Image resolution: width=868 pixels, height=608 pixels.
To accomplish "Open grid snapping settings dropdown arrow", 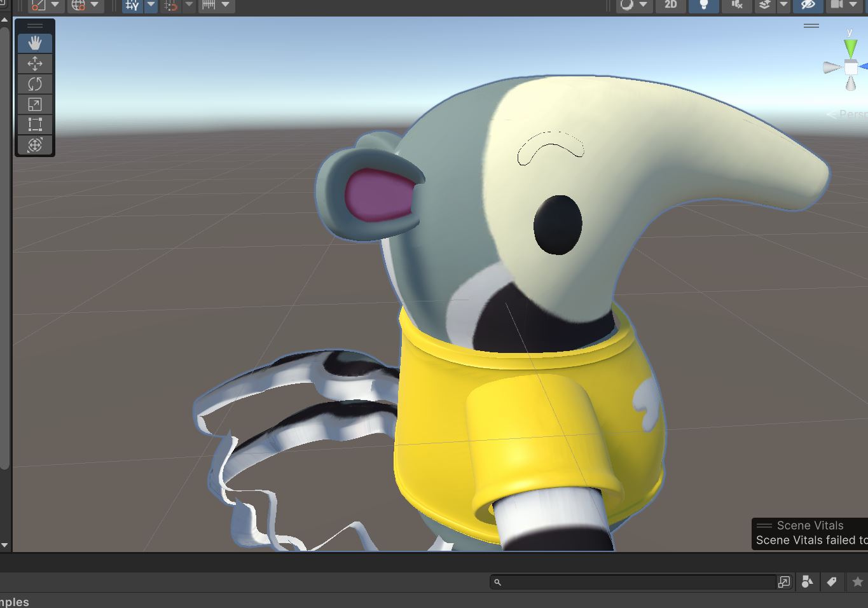I will click(x=189, y=5).
